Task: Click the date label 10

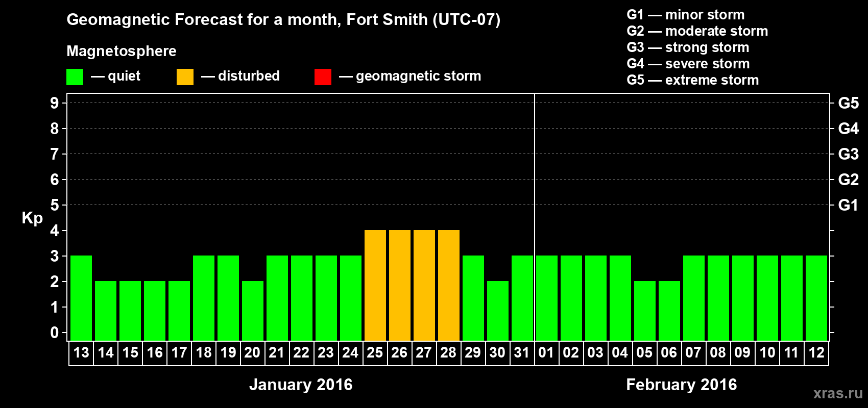Action: (x=767, y=352)
